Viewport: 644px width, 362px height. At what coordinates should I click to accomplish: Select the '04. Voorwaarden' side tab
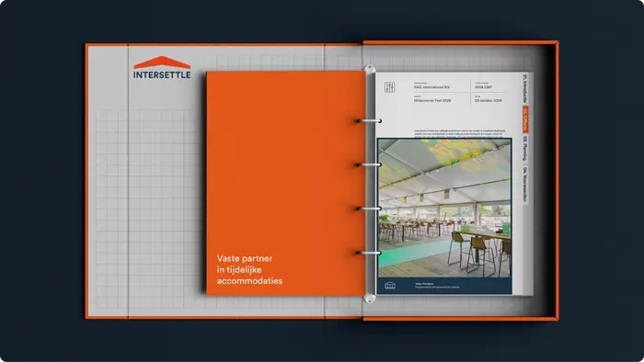pos(525,185)
